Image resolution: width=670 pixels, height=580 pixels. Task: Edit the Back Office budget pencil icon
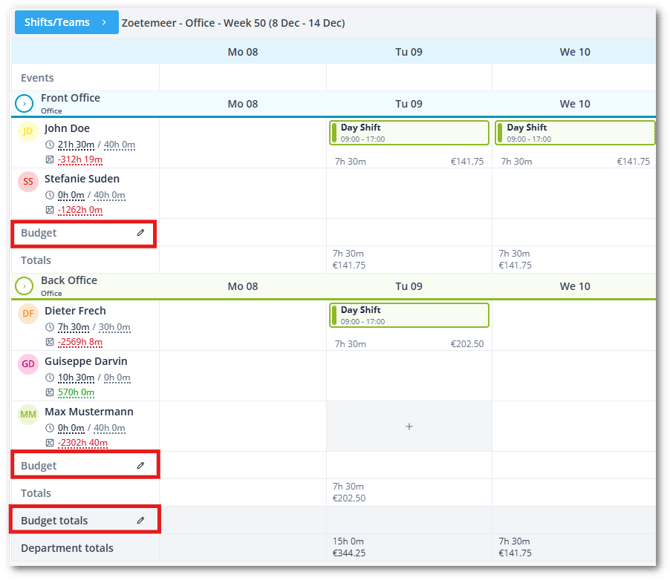pyautogui.click(x=140, y=466)
